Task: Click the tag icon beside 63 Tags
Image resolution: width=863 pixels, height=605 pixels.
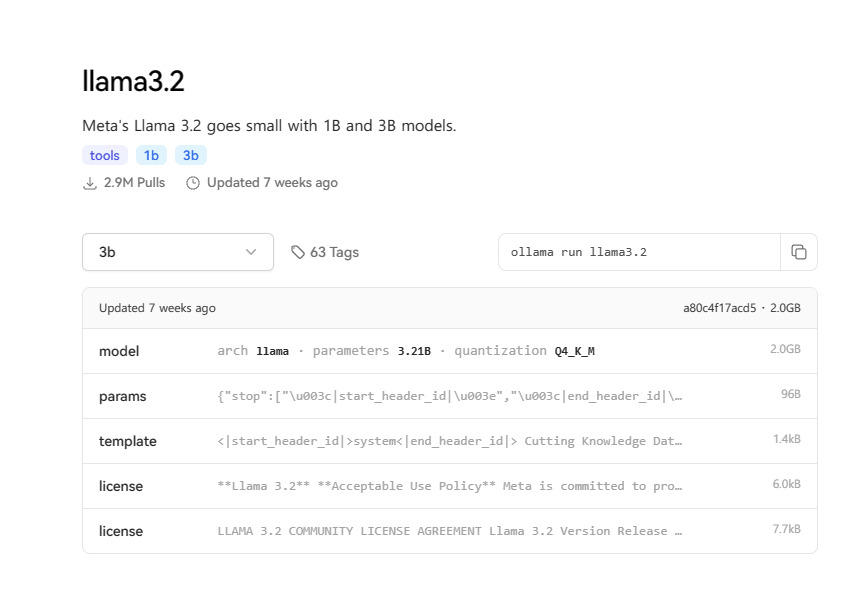Action: [298, 252]
